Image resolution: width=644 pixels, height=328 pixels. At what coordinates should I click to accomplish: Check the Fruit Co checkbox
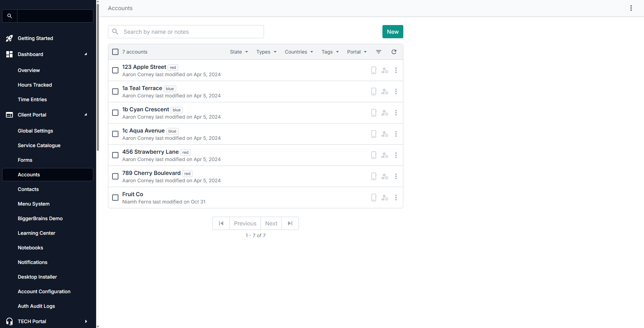pos(115,198)
